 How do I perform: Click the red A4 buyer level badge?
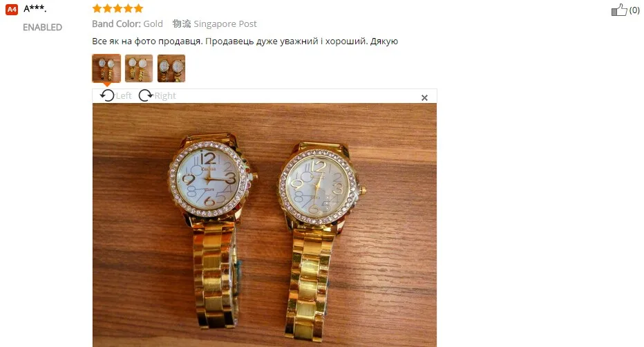(12, 10)
